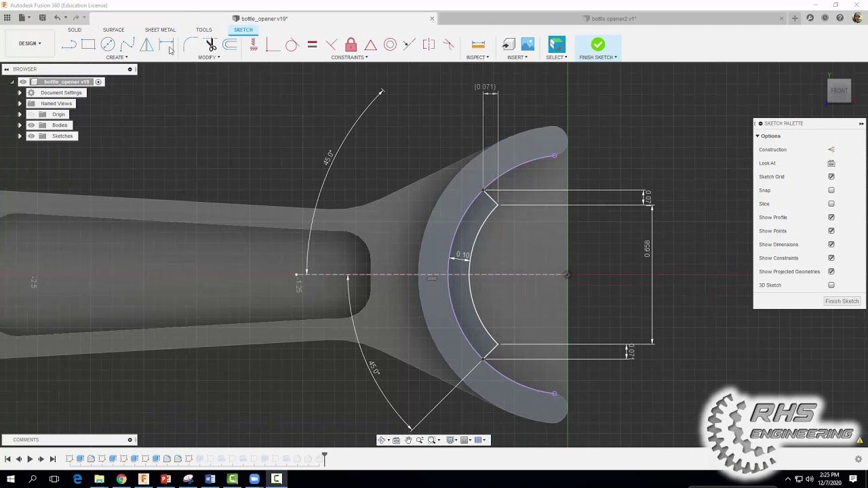Viewport: 868px width, 488px height.
Task: Click the Measure inspect icon
Action: 478,45
